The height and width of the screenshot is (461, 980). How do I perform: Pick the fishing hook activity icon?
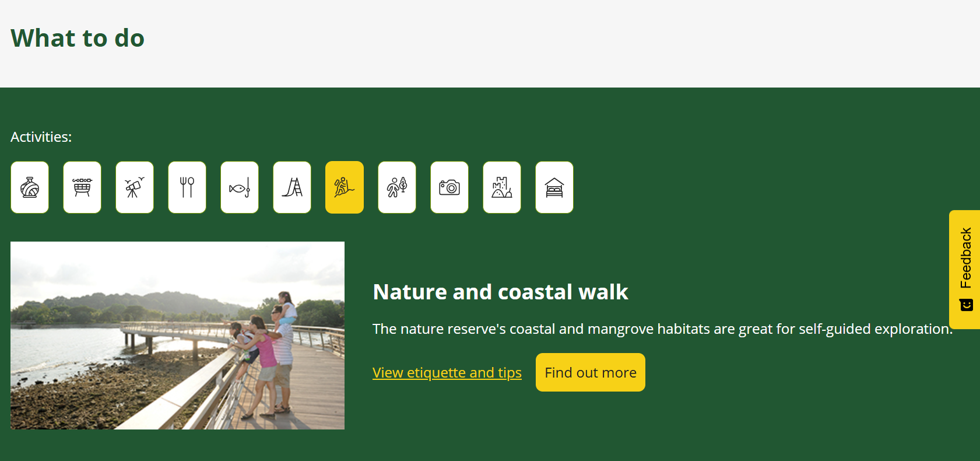(x=240, y=187)
